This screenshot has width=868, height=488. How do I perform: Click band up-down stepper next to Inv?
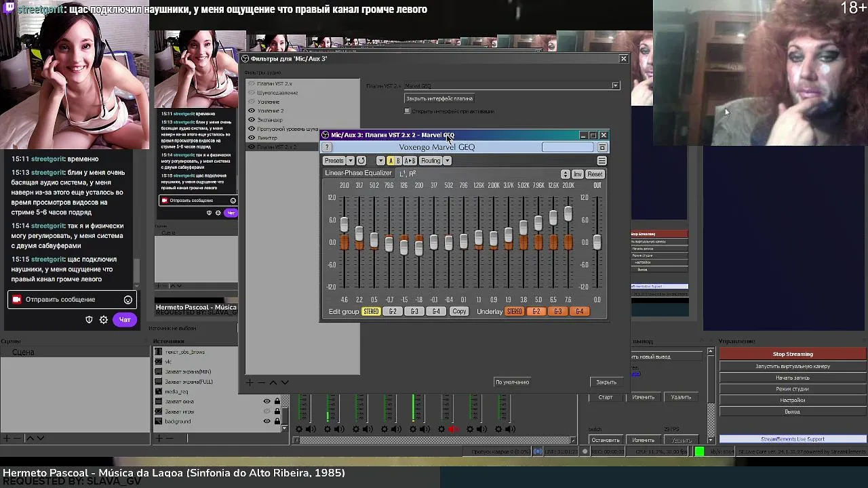coord(565,174)
